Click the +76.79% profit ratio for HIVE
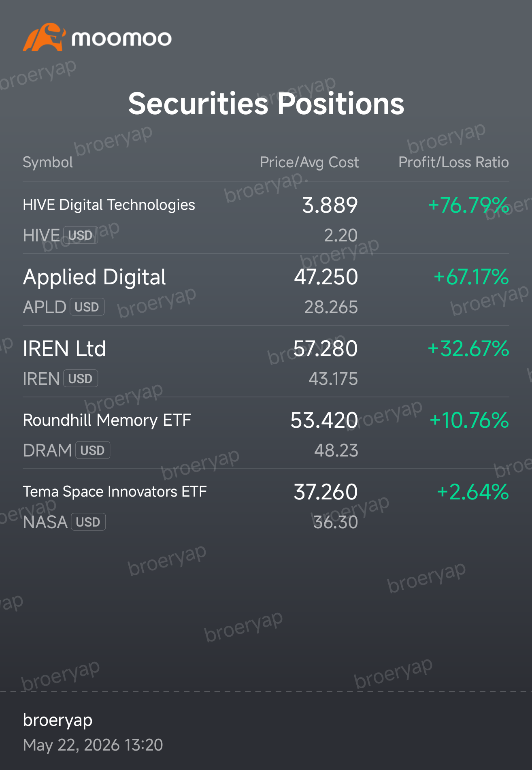Screen dimensions: 532x770 [468, 205]
